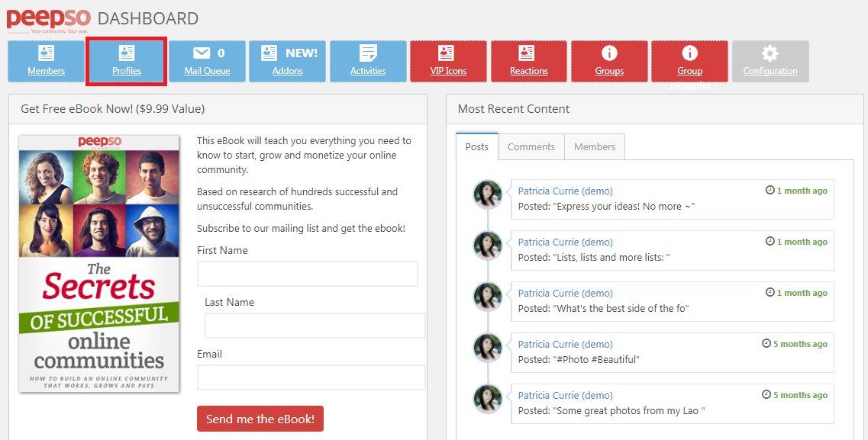The height and width of the screenshot is (440, 868).
Task: Focus the Last Name input field
Action: coord(315,326)
